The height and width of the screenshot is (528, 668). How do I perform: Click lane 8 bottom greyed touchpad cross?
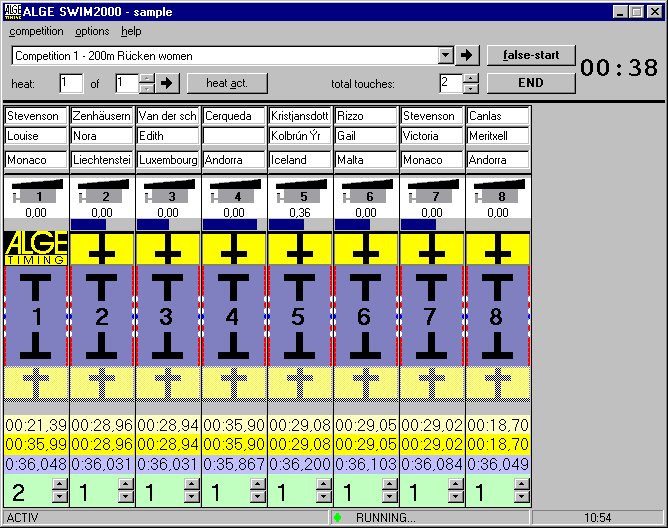click(x=498, y=383)
